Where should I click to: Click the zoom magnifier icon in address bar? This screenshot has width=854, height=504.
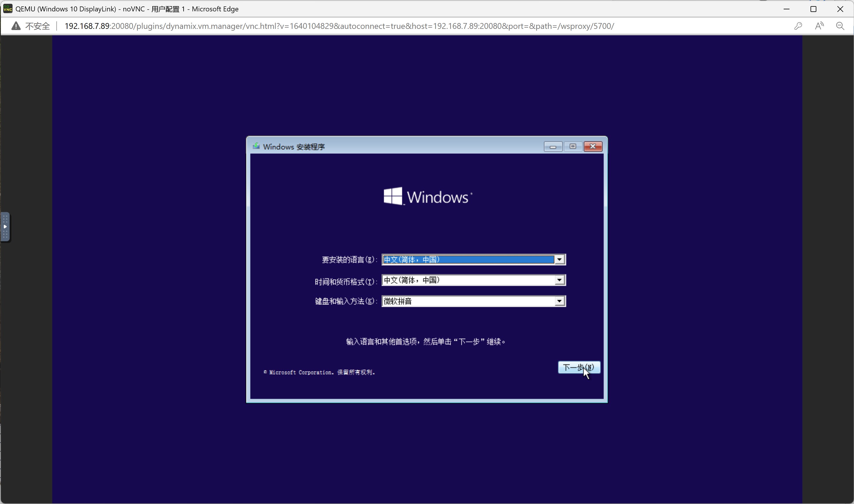click(840, 26)
